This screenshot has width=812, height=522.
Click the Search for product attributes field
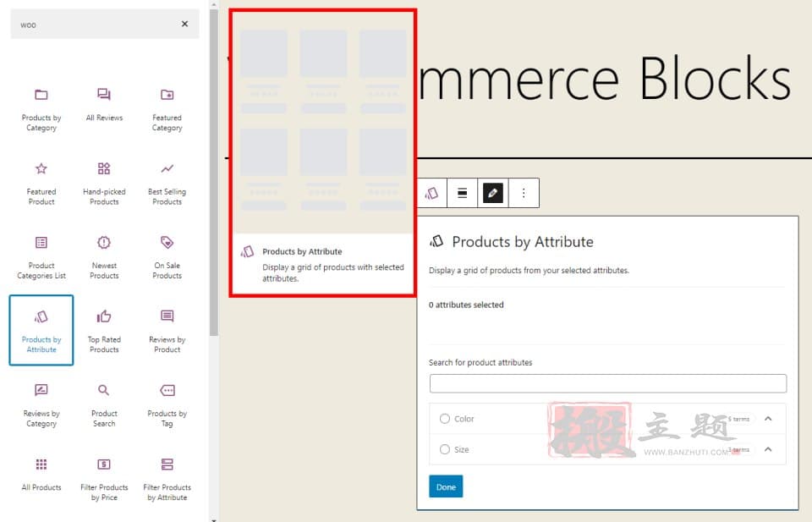coord(608,384)
